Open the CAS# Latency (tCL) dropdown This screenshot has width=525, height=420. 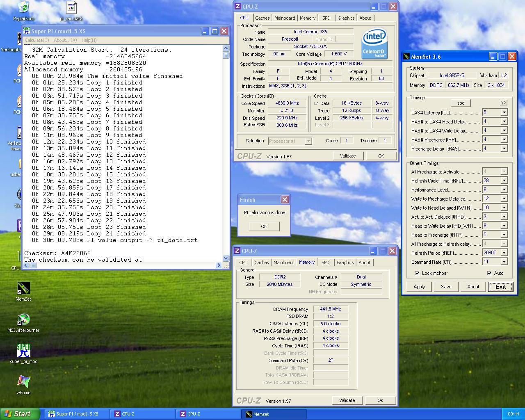pyautogui.click(x=504, y=112)
